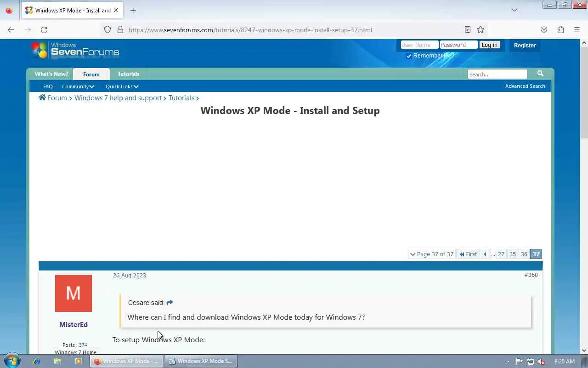Open the Page 37 of 37 dropdown

432,254
